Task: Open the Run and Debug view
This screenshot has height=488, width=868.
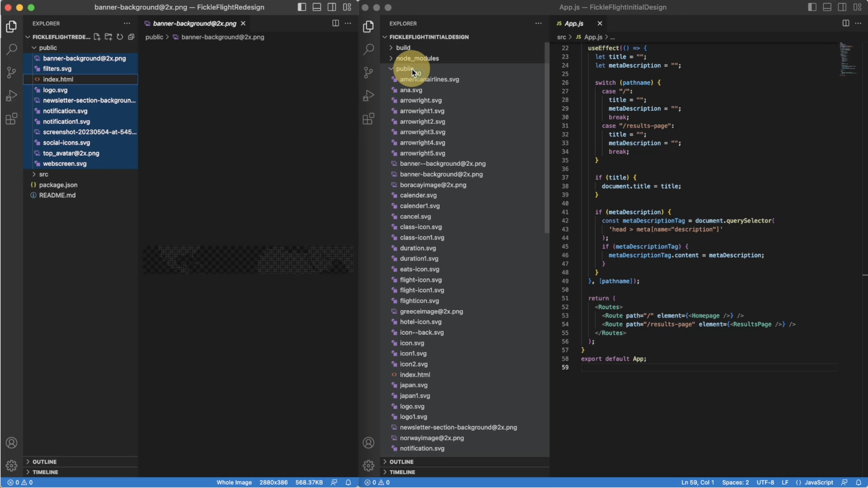Action: coord(12,96)
